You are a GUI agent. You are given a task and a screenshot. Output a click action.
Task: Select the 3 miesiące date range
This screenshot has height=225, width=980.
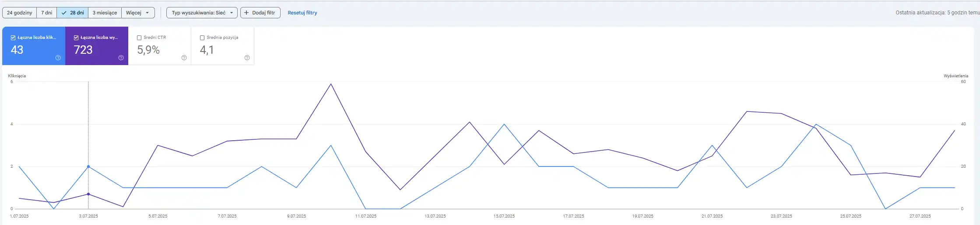tap(105, 13)
